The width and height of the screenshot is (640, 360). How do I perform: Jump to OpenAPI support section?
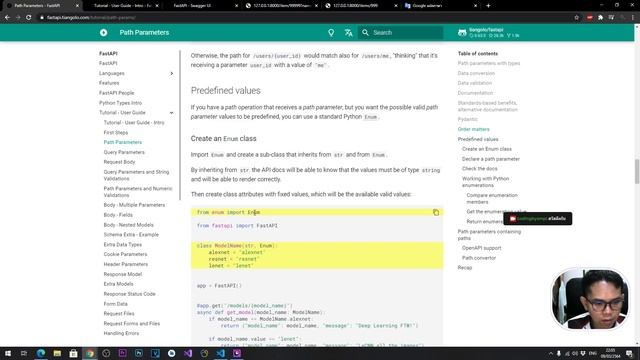point(482,248)
